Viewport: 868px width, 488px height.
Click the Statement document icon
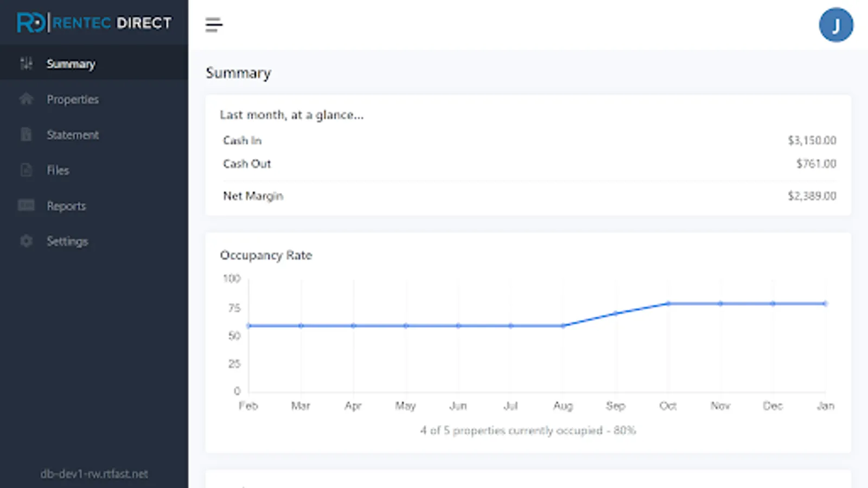click(26, 134)
